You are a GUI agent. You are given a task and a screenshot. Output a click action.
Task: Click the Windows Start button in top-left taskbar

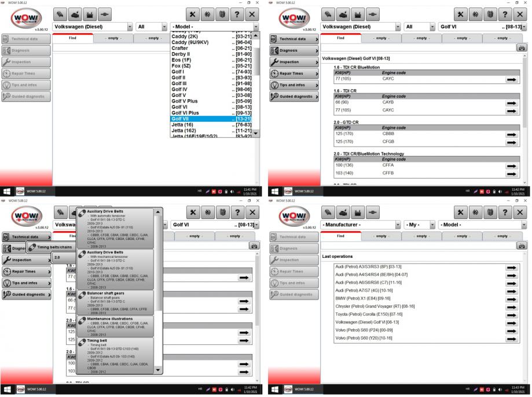click(7, 191)
